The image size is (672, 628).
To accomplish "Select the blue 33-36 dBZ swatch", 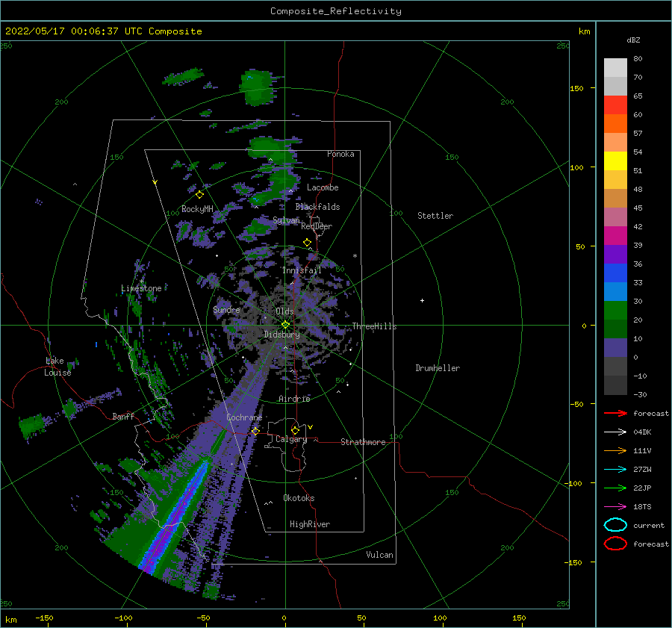I will coord(615,273).
